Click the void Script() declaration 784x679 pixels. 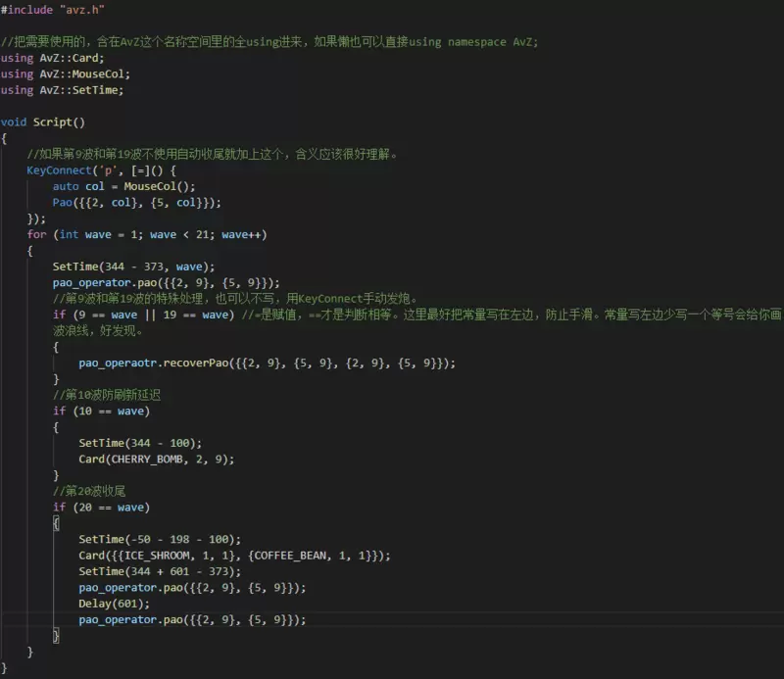pyautogui.click(x=43, y=122)
